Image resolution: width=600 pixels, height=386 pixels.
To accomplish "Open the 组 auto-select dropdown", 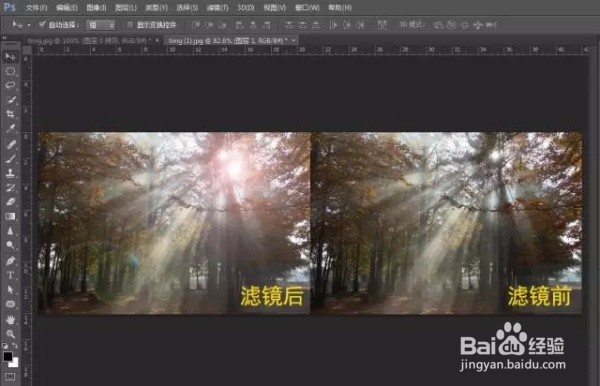I will (100, 25).
